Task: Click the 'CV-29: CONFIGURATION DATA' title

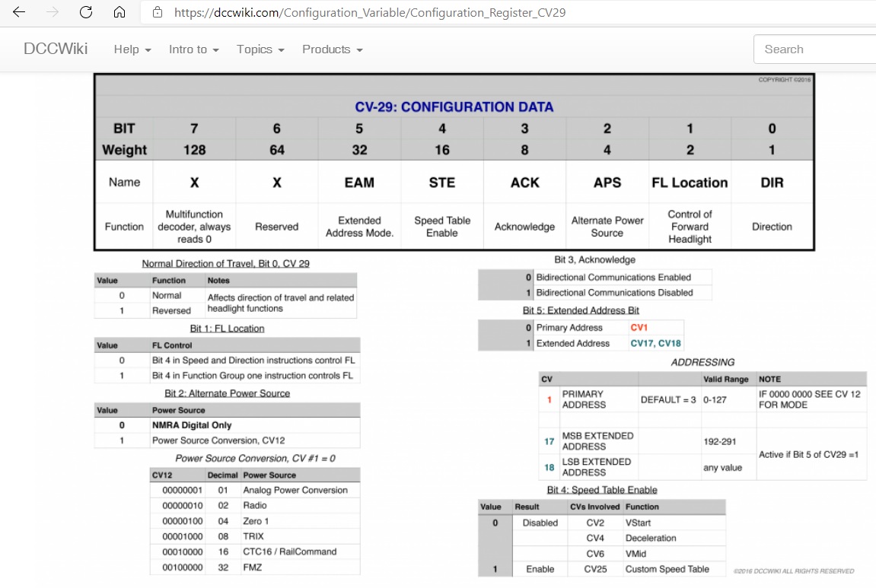Action: 454,106
